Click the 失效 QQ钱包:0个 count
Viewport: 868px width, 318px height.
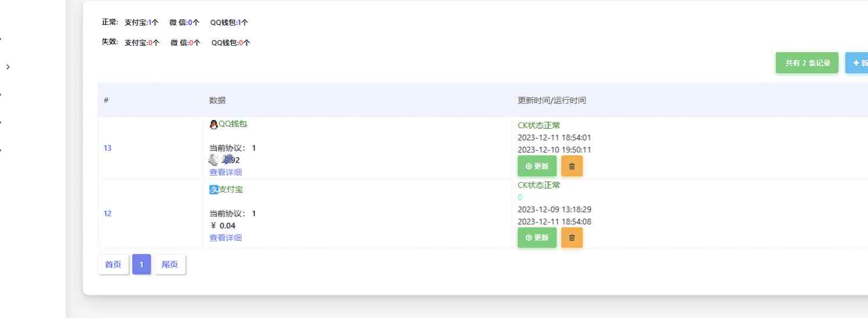click(231, 42)
